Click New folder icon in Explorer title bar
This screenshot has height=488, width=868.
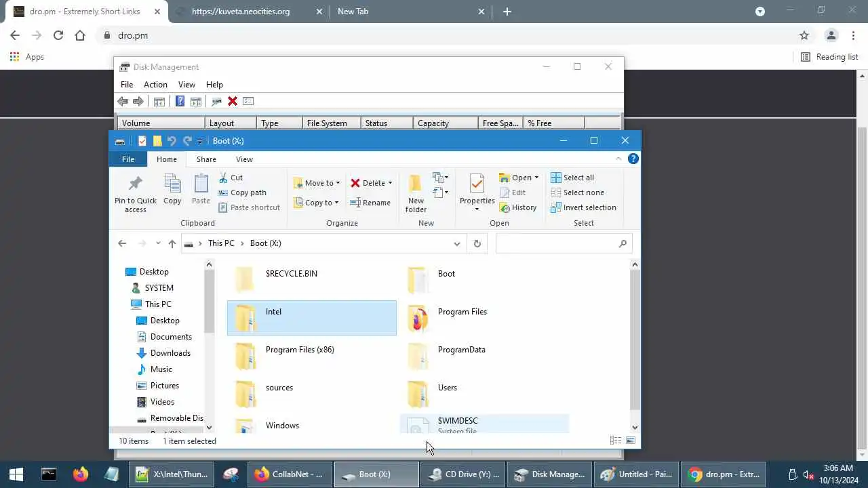point(157,141)
